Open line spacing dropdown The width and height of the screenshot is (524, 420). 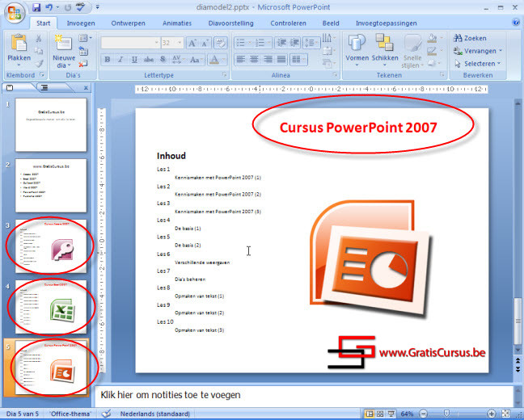pos(311,43)
